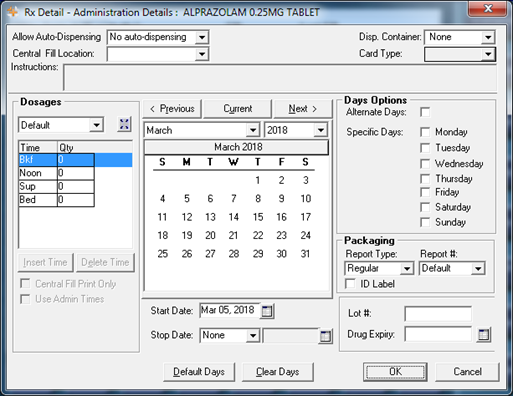Toggle the Alternate Days checkbox
Screen dimensions: 513x396
coord(425,112)
